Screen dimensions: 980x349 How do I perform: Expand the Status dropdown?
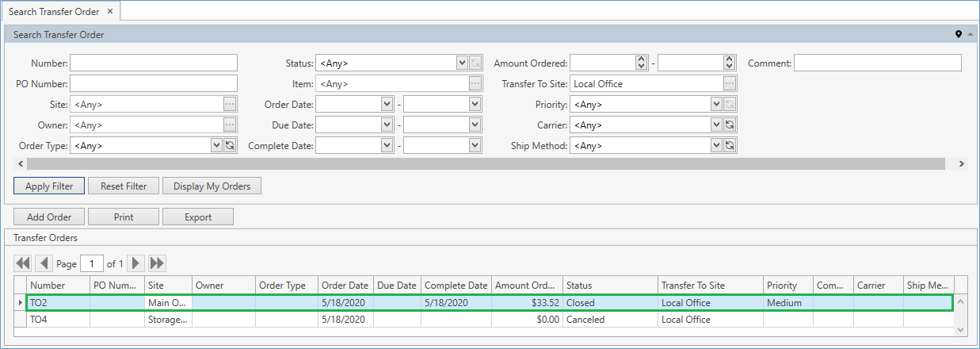(x=462, y=63)
